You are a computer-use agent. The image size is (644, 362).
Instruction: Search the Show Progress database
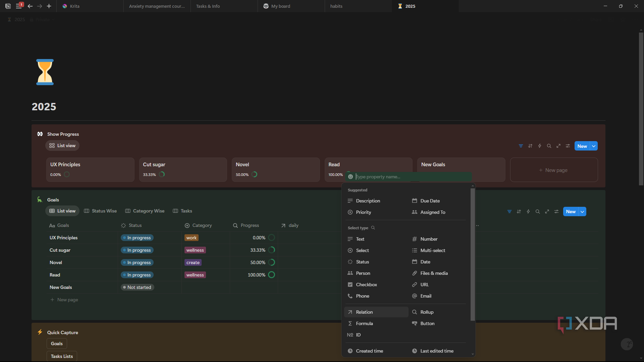point(549,146)
